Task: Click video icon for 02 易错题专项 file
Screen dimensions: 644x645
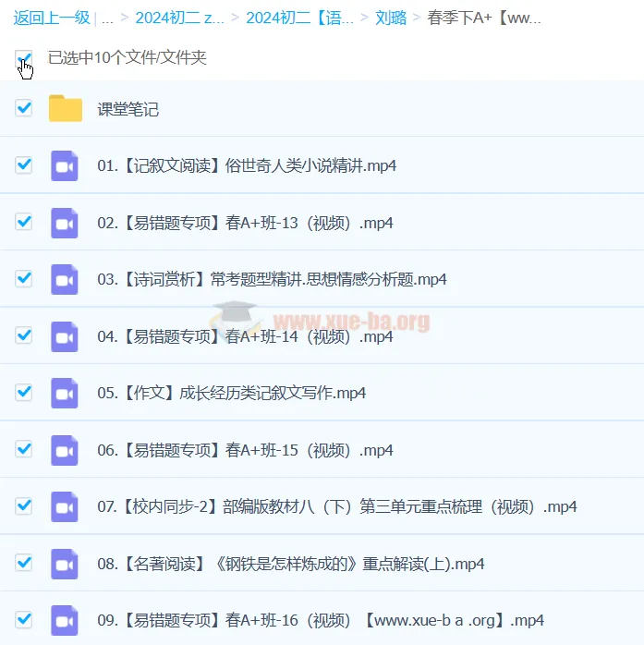Action: [x=65, y=223]
